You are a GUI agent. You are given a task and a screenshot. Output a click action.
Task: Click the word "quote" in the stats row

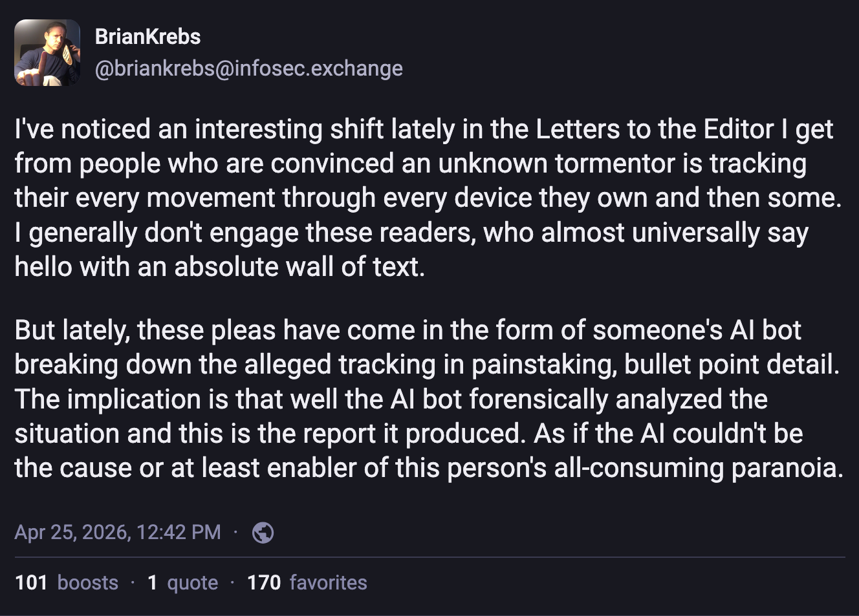click(x=192, y=582)
